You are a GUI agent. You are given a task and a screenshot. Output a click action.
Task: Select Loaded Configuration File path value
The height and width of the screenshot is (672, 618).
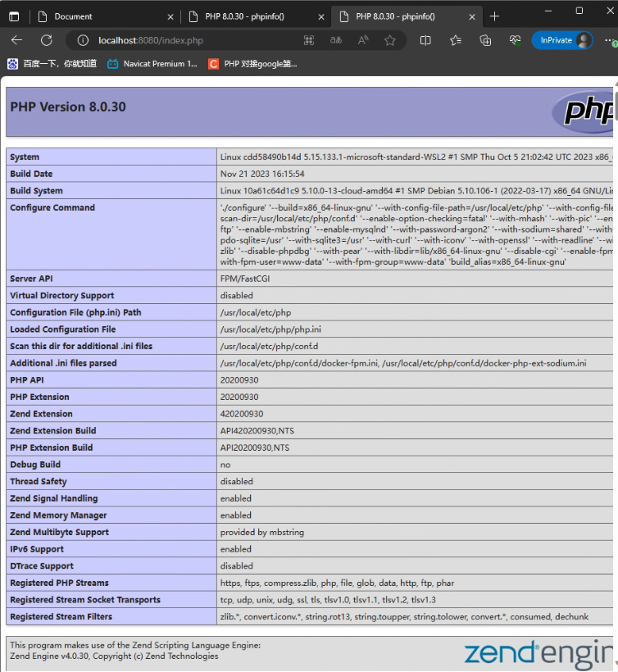pyautogui.click(x=270, y=329)
